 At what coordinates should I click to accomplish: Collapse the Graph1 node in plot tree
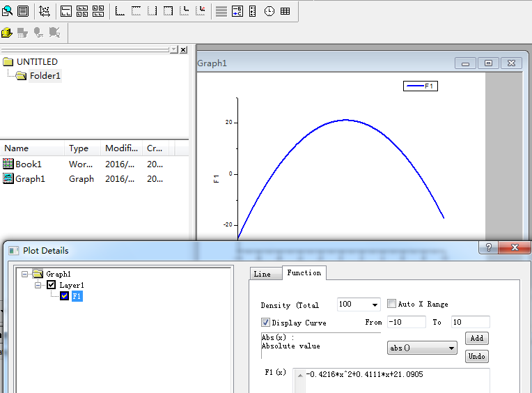click(26, 275)
